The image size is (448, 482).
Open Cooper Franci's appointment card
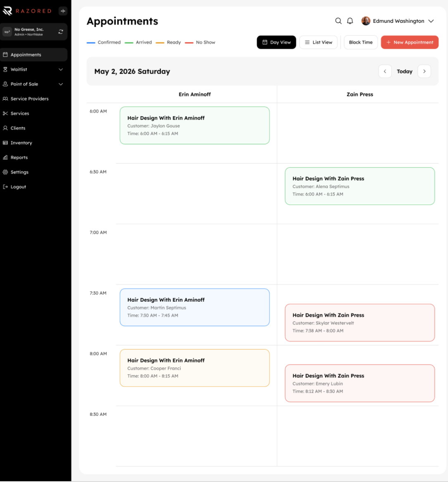(195, 368)
